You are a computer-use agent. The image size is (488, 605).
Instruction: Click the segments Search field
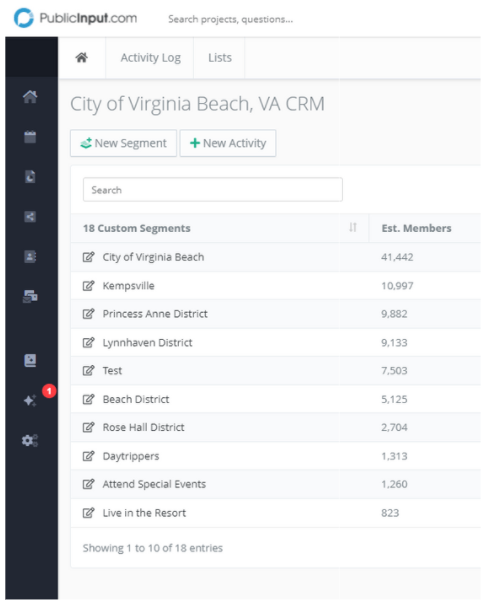tap(213, 189)
